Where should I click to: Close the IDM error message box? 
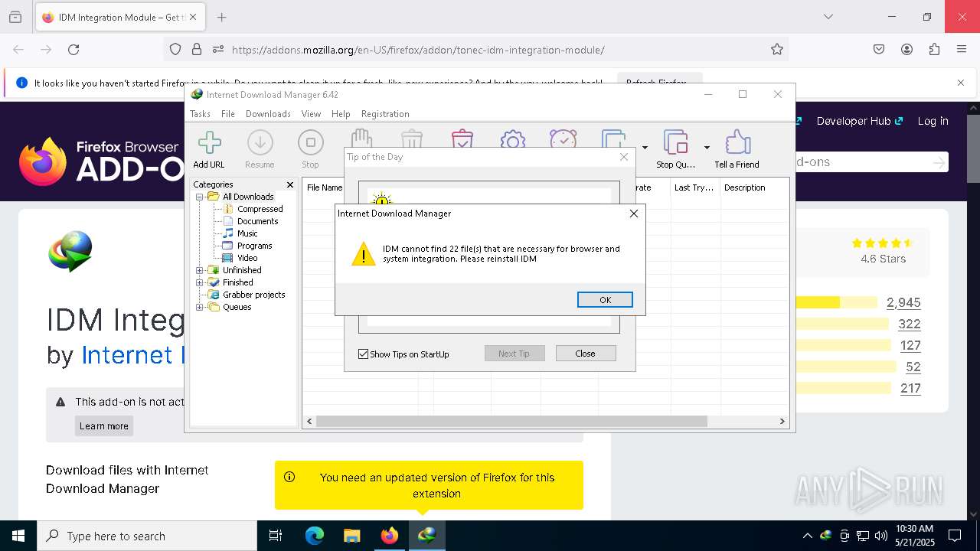click(x=633, y=214)
